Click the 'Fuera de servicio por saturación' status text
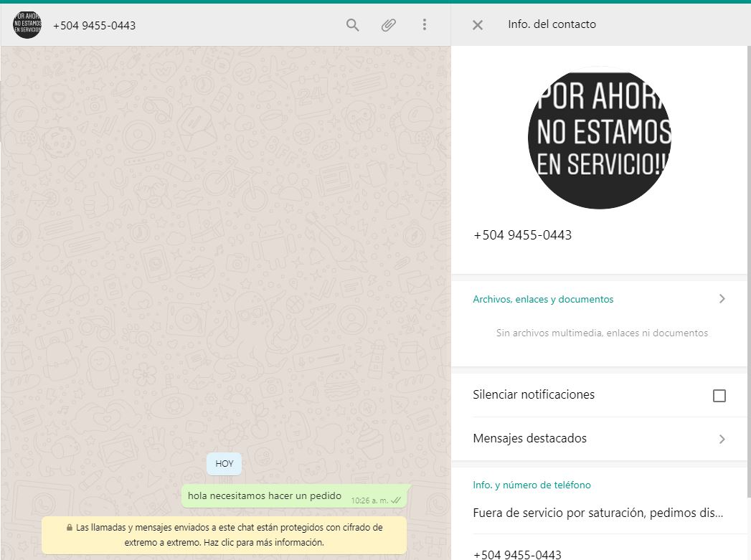The image size is (751, 560). click(x=598, y=513)
